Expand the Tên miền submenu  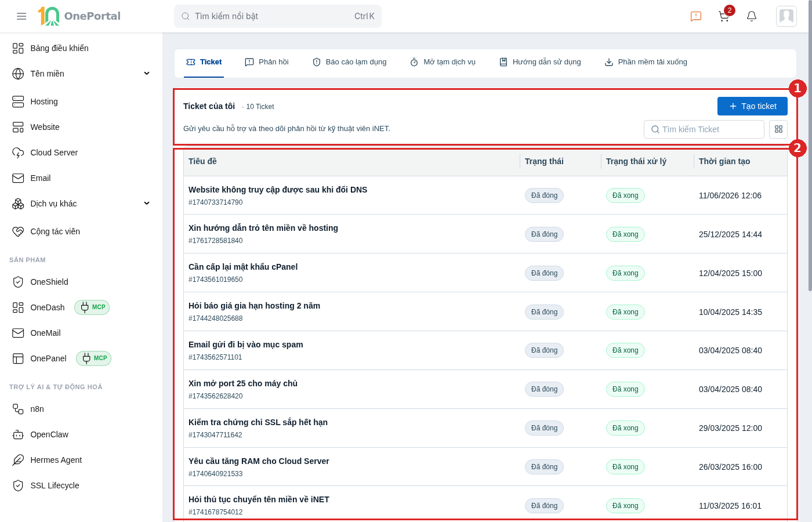(x=147, y=74)
